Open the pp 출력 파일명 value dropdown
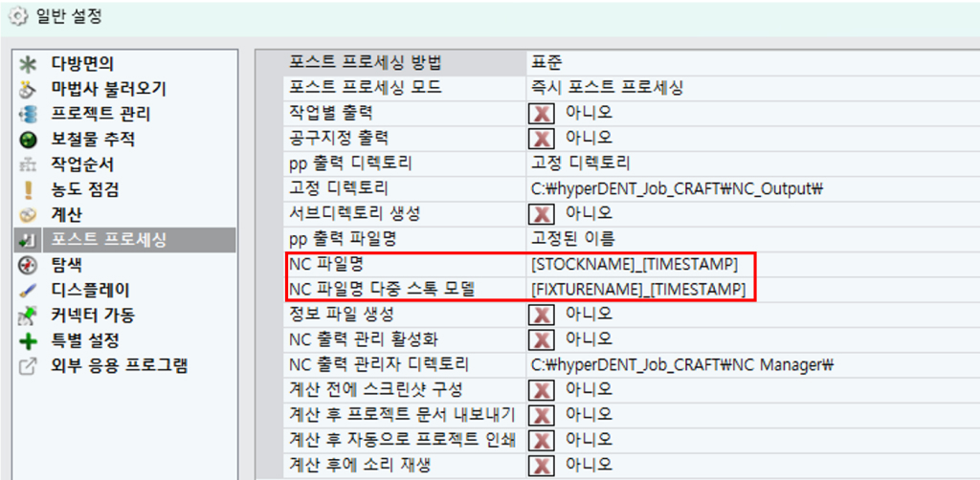 click(746, 238)
